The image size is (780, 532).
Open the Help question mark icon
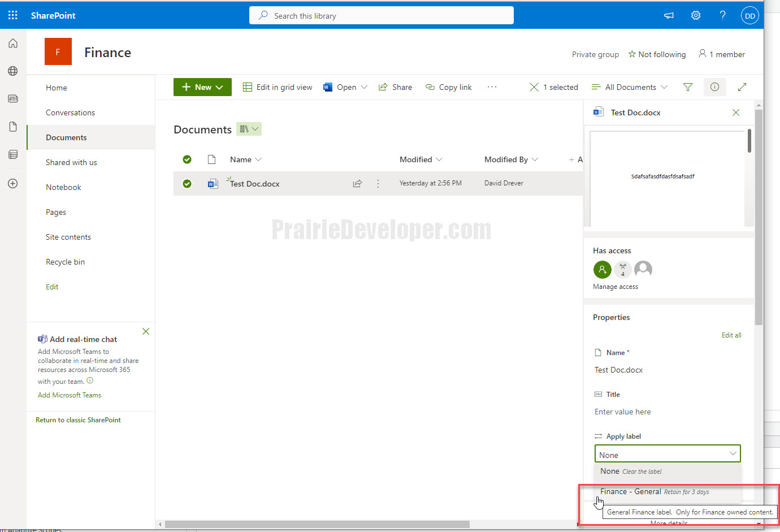click(722, 15)
